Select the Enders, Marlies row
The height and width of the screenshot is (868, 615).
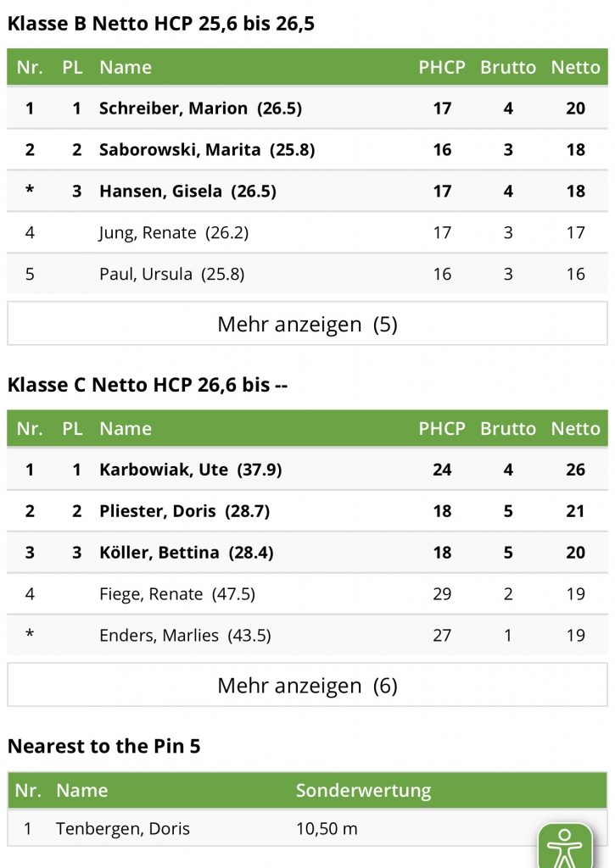[307, 636]
